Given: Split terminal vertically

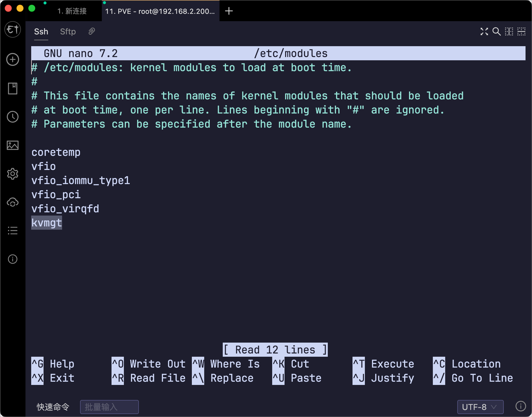Looking at the screenshot, I should (509, 31).
